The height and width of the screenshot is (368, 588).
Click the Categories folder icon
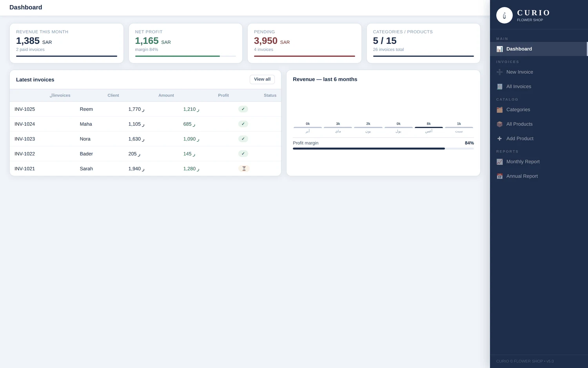[499, 110]
